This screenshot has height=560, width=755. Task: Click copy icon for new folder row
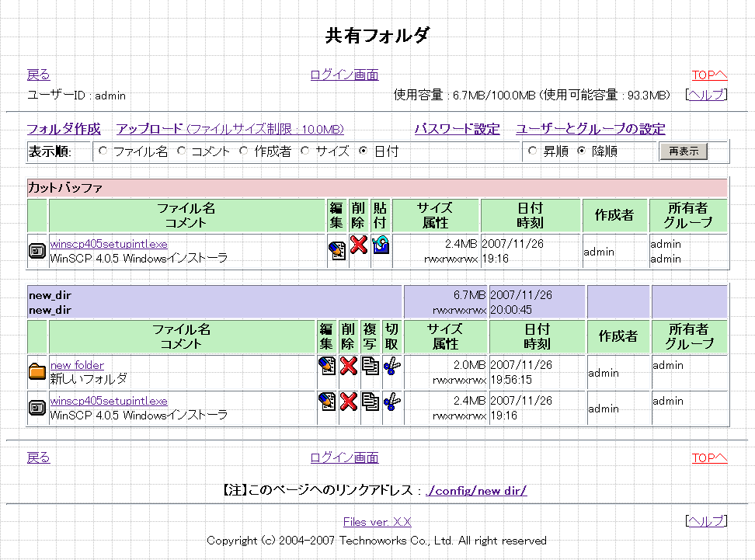tap(371, 366)
